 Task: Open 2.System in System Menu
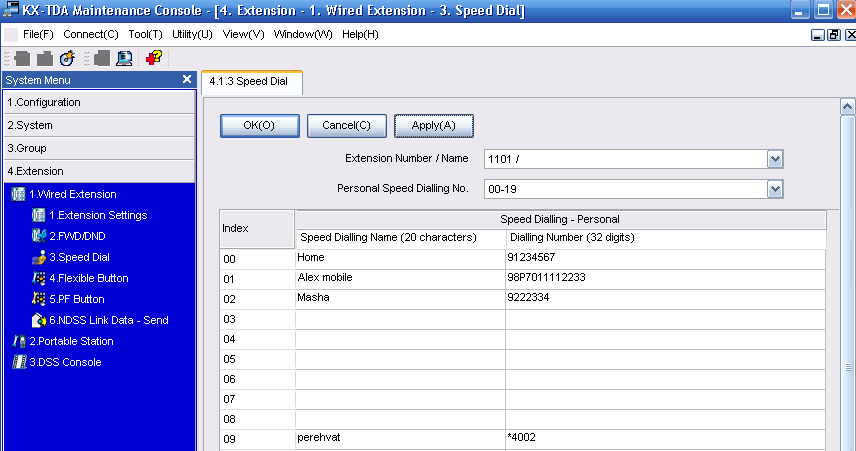tap(99, 125)
